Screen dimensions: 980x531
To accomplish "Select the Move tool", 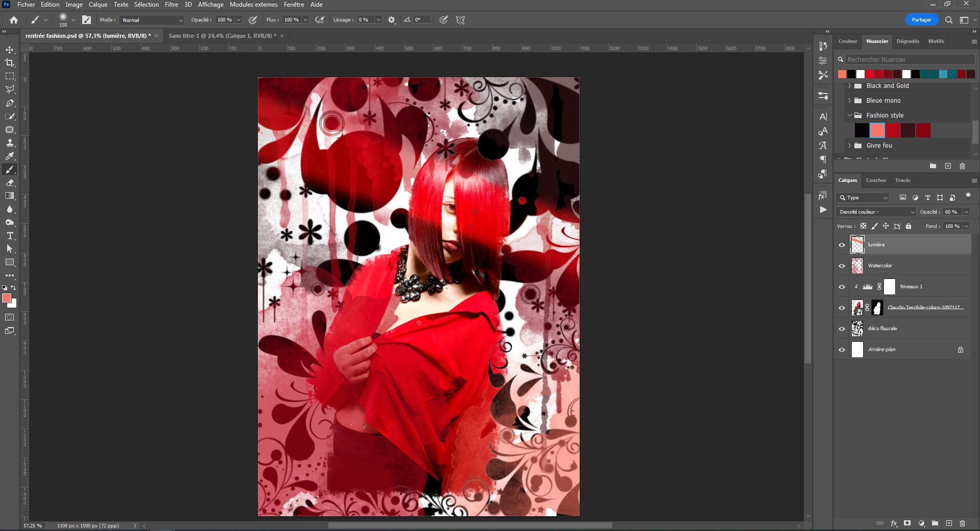I will click(x=10, y=50).
